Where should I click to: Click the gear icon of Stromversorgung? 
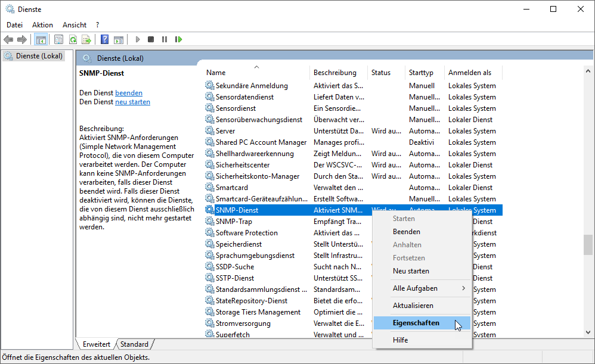(x=209, y=323)
